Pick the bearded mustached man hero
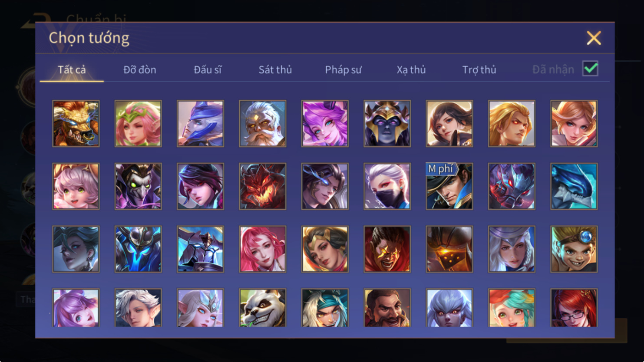The image size is (644, 362). 387,308
